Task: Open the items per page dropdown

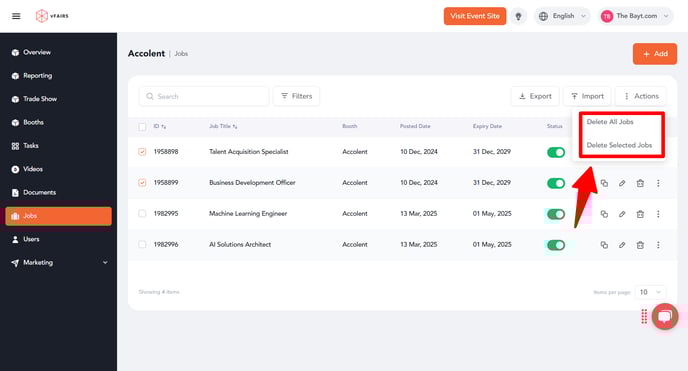Action: [650, 292]
